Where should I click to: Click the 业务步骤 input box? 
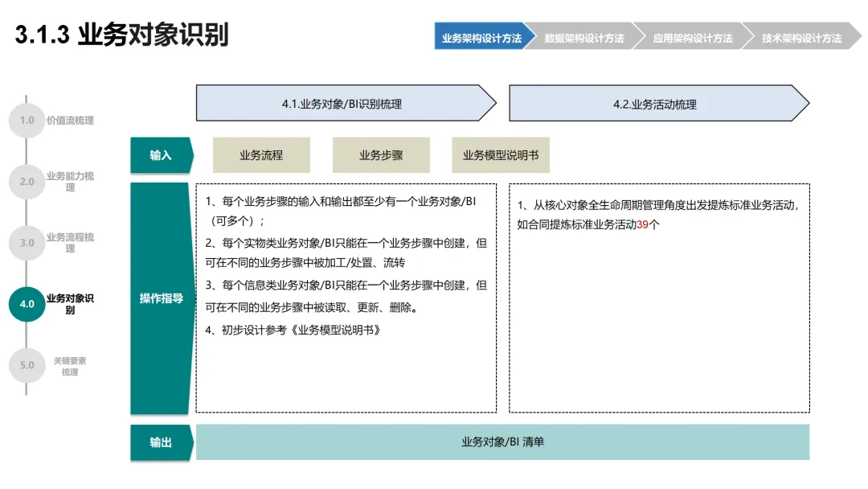(x=381, y=155)
